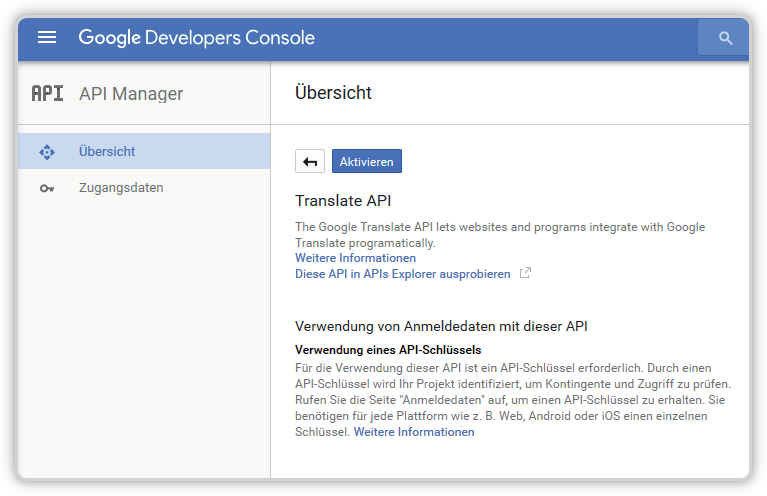Open Weitere Informationen link under Translate description

coord(355,258)
